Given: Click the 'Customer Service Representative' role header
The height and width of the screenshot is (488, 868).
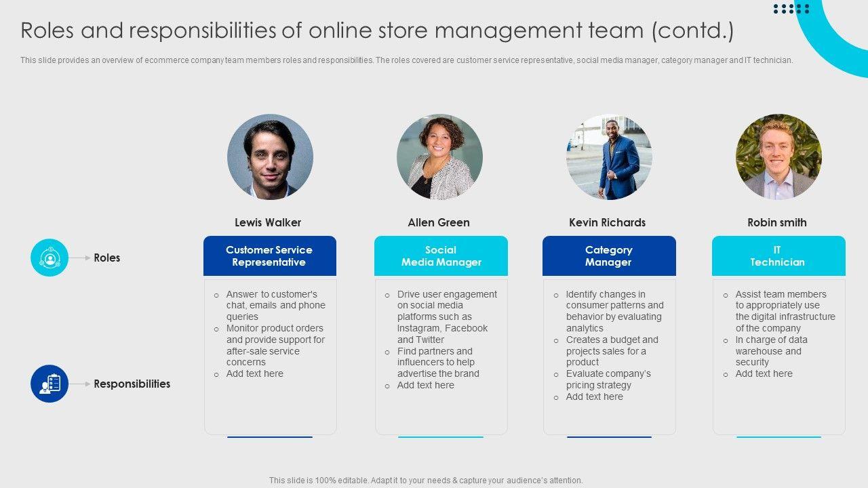Looking at the screenshot, I should coord(270,256).
